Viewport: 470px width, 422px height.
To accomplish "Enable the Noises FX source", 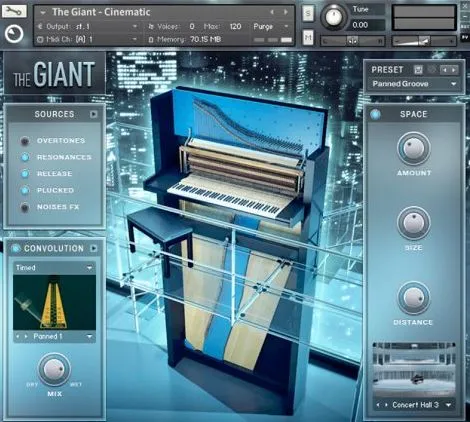I will [25, 207].
